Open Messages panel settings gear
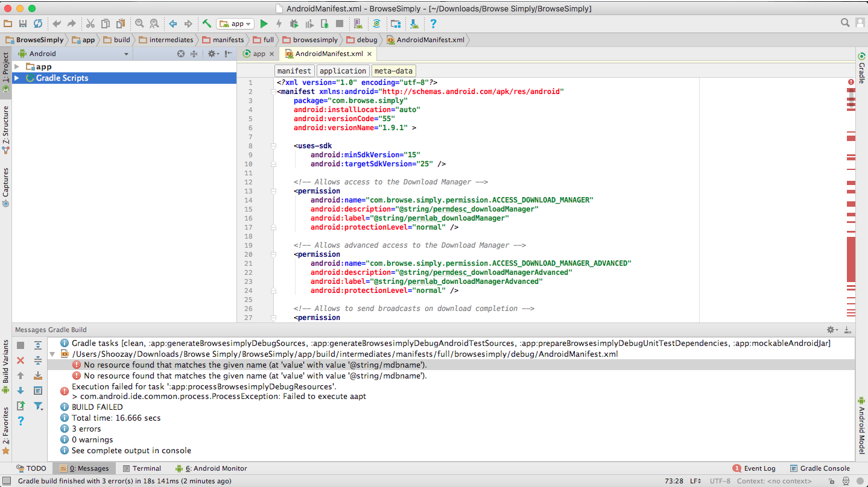The image size is (868, 487). pos(831,330)
